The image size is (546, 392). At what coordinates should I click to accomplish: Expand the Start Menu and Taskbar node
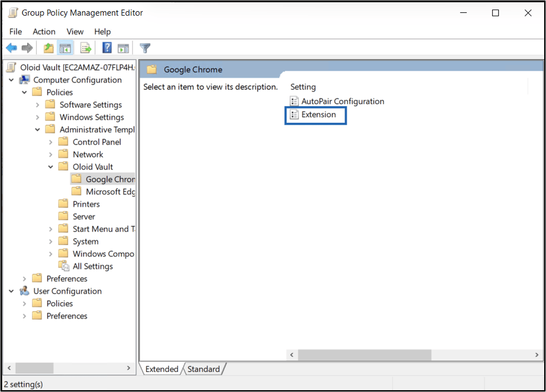pyautogui.click(x=51, y=229)
